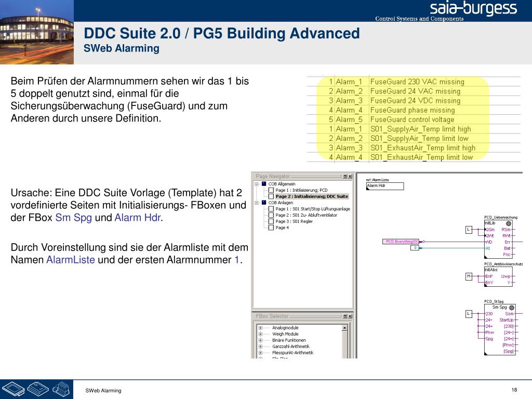This screenshot has width=532, height=399.
Task: Expand the Fliesspunkt-Arithmetik FBox category
Action: (x=260, y=353)
